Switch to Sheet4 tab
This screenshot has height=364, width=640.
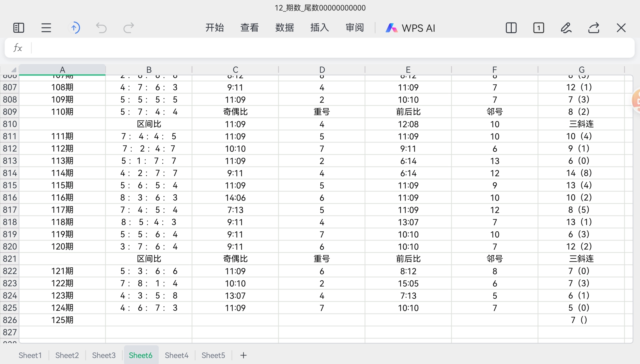176,355
